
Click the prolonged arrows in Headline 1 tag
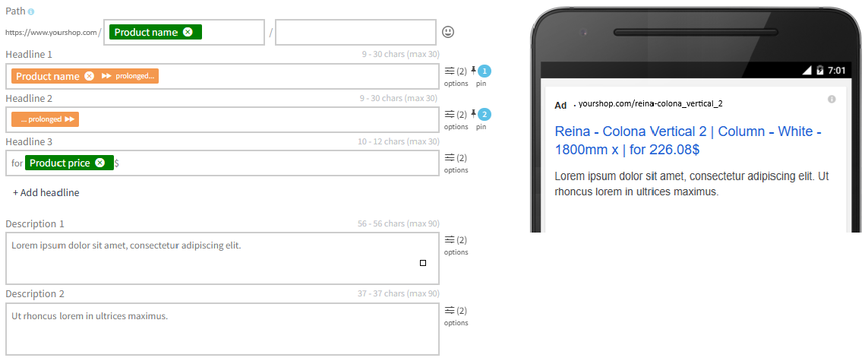click(x=106, y=76)
